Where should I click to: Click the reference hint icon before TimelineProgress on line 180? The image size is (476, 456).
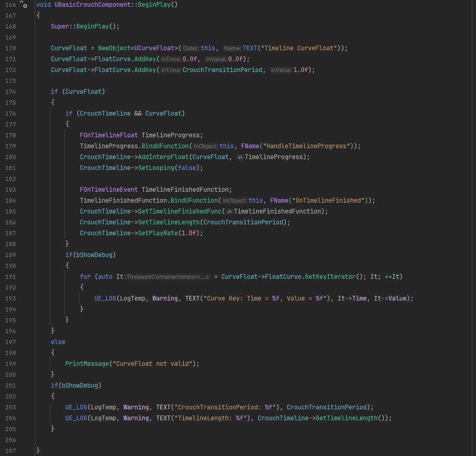point(240,157)
